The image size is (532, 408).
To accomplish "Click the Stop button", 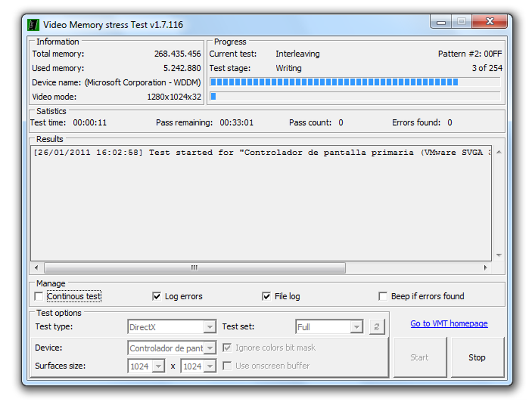I will click(477, 357).
